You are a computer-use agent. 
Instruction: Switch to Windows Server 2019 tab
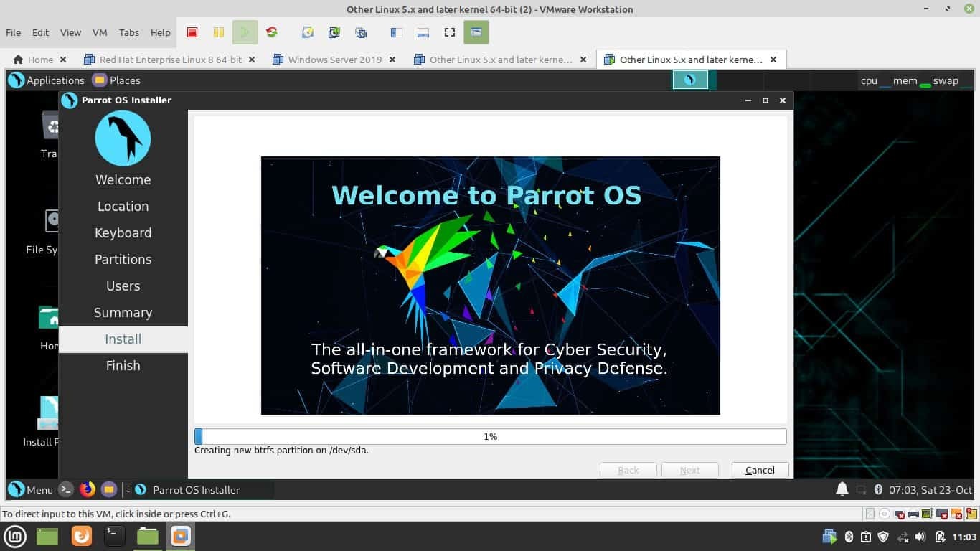click(335, 60)
